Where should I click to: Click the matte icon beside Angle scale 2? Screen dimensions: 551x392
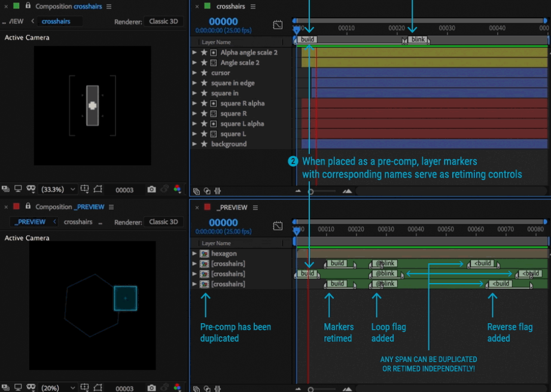(214, 63)
